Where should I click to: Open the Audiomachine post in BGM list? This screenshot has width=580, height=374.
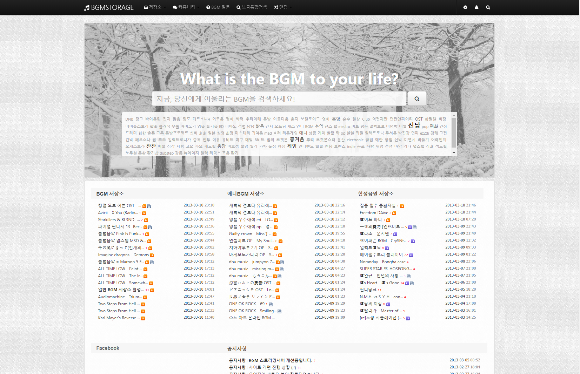point(119,297)
